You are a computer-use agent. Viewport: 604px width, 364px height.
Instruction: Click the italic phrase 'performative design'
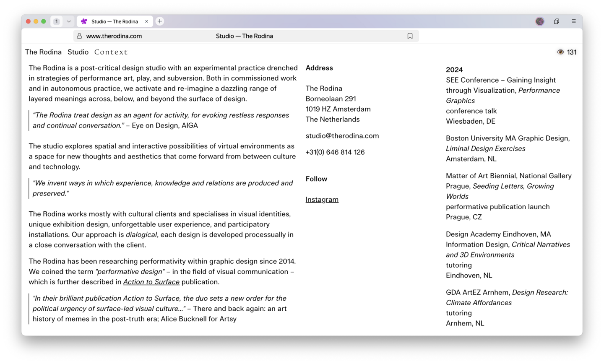[x=130, y=272]
